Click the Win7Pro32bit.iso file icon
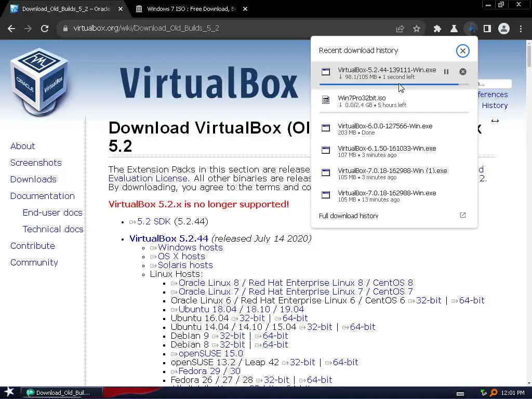This screenshot has width=532, height=399. (x=326, y=100)
